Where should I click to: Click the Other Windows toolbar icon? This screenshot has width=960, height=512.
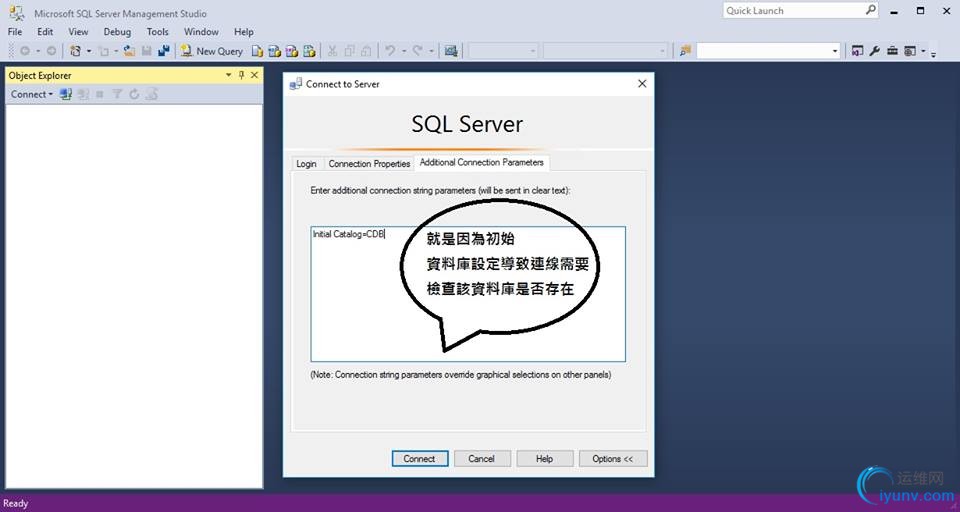[x=910, y=51]
